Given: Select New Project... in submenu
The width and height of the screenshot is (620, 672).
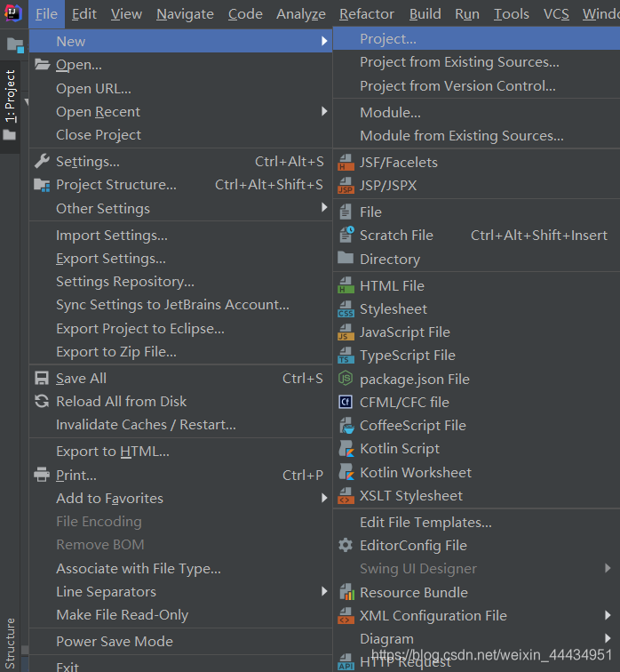Looking at the screenshot, I should (x=477, y=38).
